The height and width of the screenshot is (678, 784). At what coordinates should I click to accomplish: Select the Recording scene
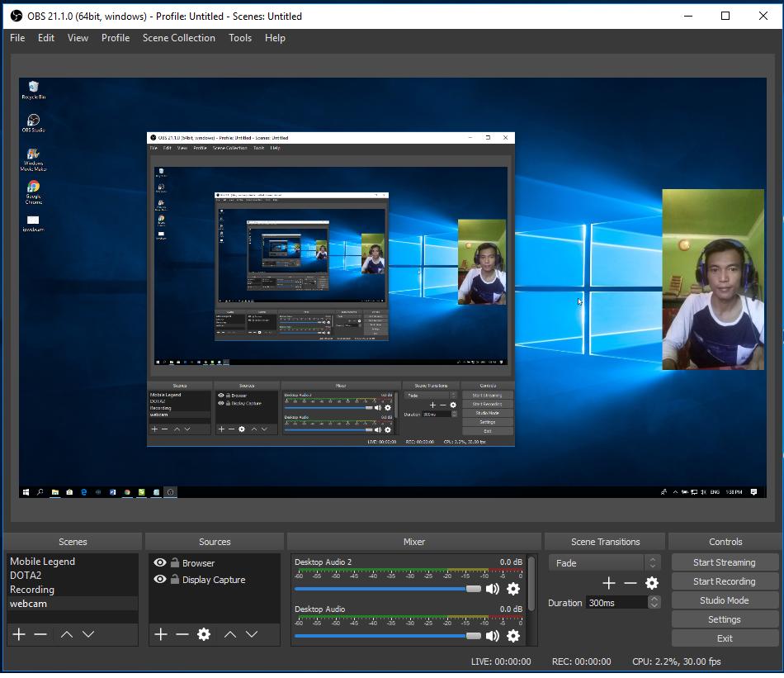tap(73, 590)
